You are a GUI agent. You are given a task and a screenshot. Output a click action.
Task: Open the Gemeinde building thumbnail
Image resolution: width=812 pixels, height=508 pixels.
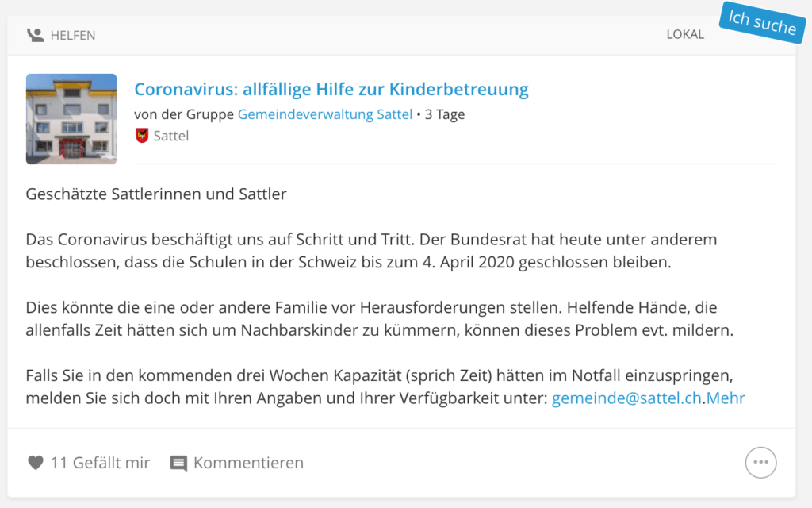click(x=71, y=119)
